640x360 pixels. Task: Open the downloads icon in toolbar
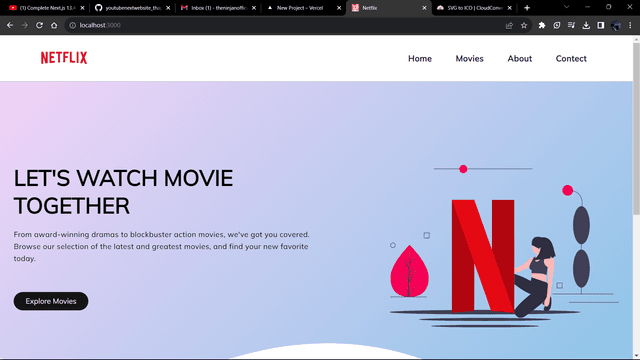[x=586, y=25]
